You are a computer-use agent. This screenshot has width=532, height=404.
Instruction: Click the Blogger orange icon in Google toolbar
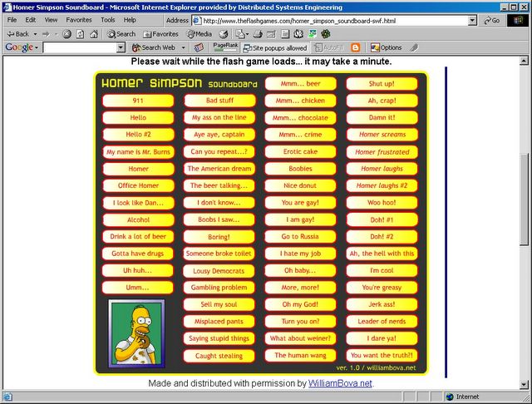click(355, 48)
